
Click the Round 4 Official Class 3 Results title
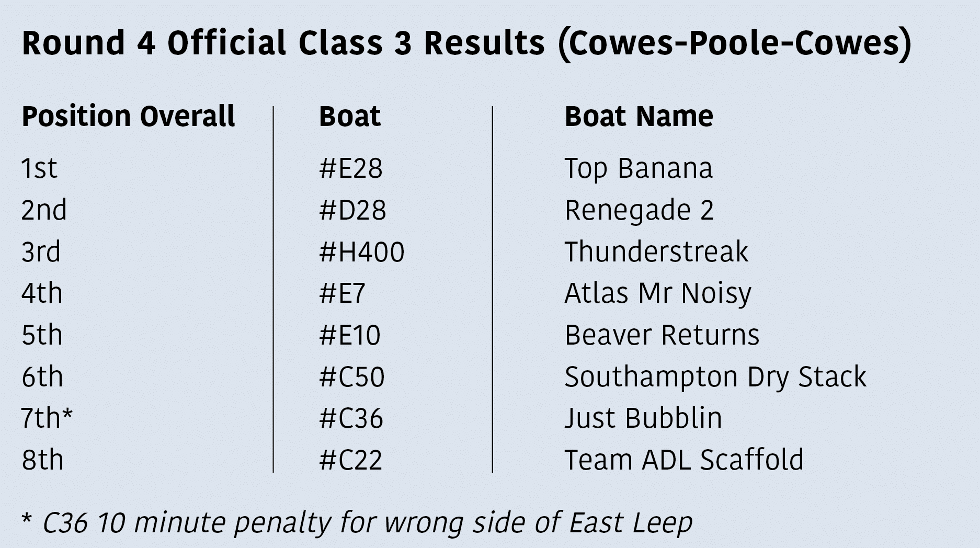467,43
